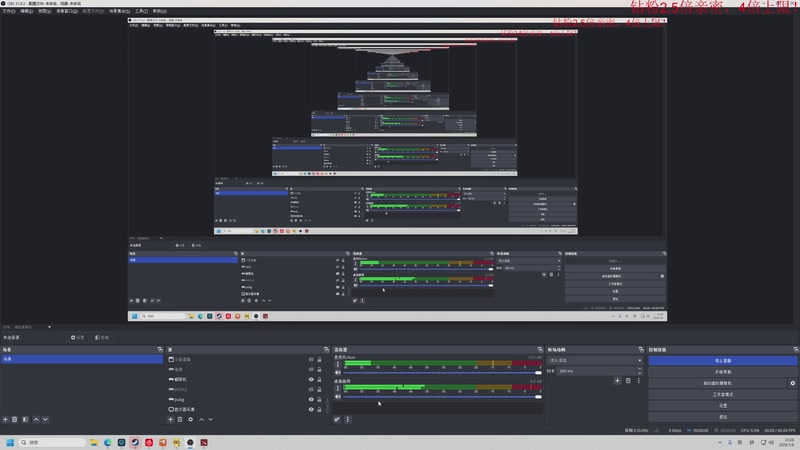Screen dimensions: 800x450
Task: Open source properties from the Sources panel toolbar
Action: click(190, 419)
